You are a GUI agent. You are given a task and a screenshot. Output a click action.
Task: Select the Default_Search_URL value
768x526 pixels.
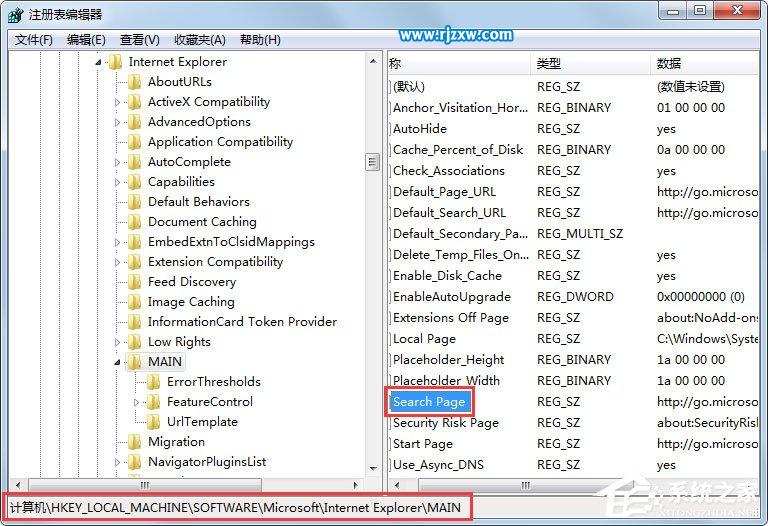coord(449,213)
